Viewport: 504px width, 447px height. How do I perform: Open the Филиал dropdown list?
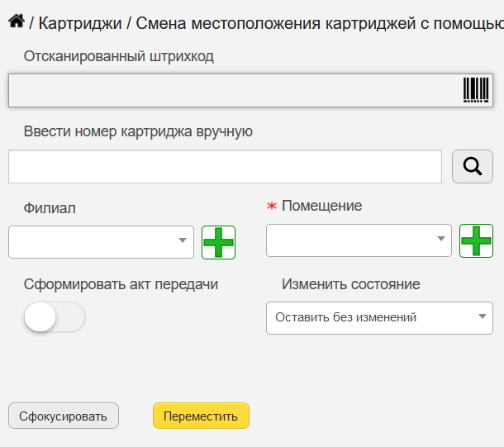[102, 242]
